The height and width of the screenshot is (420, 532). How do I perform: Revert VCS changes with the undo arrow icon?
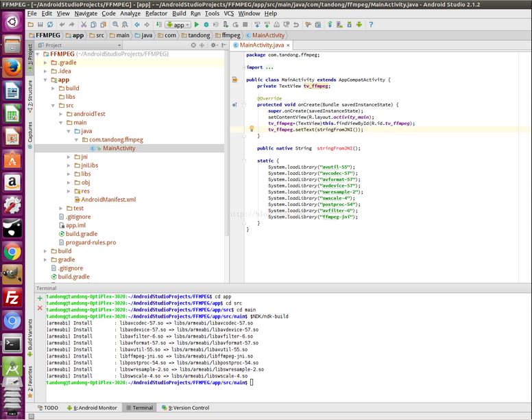point(296,25)
